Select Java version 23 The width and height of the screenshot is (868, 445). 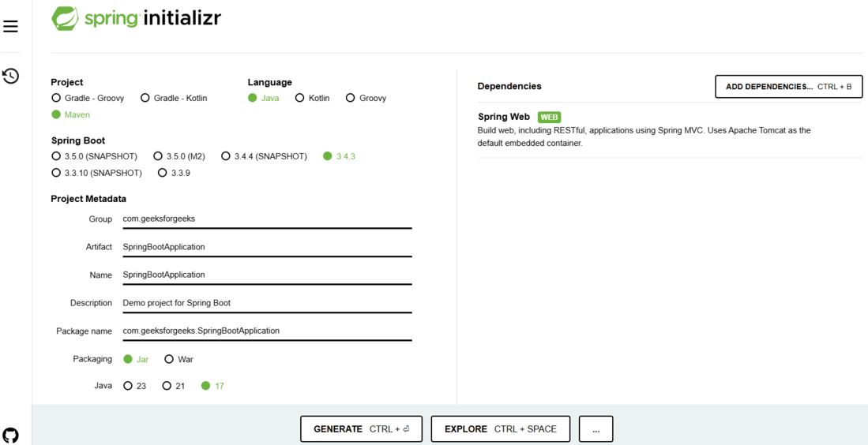[128, 386]
